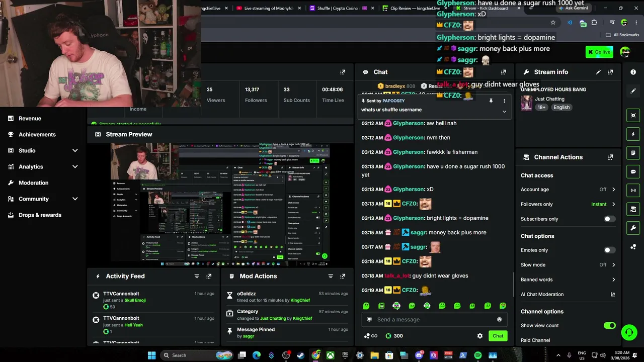This screenshot has height=362, width=644.
Task: Open the Banned words list
Action: coord(568,280)
